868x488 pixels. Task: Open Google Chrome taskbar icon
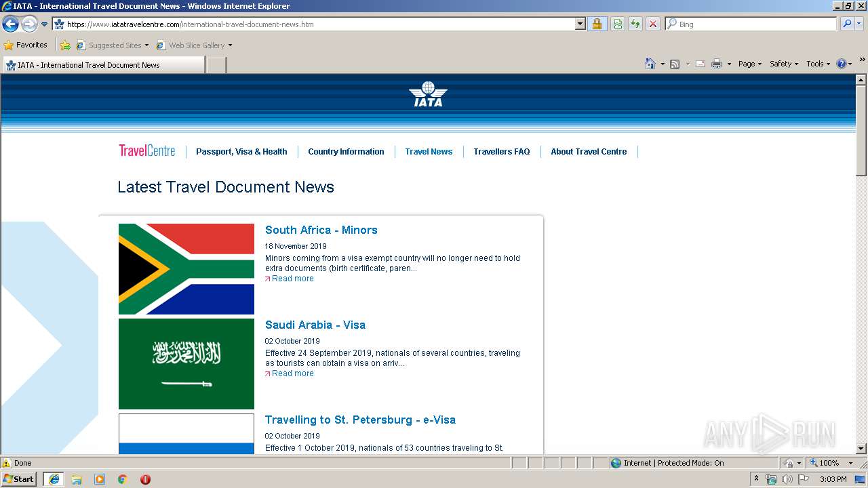coord(122,479)
